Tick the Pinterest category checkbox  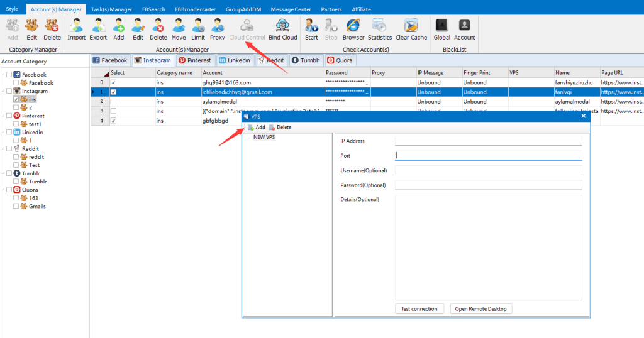coord(9,116)
